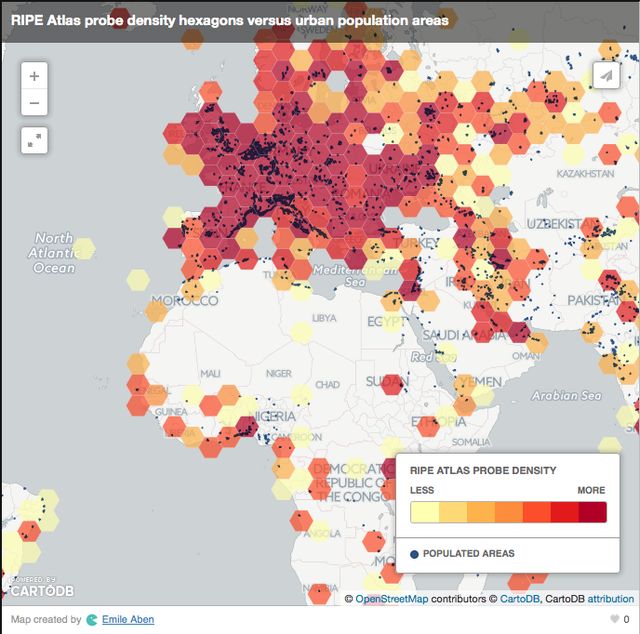Click the CHAD map label

pos(327,385)
